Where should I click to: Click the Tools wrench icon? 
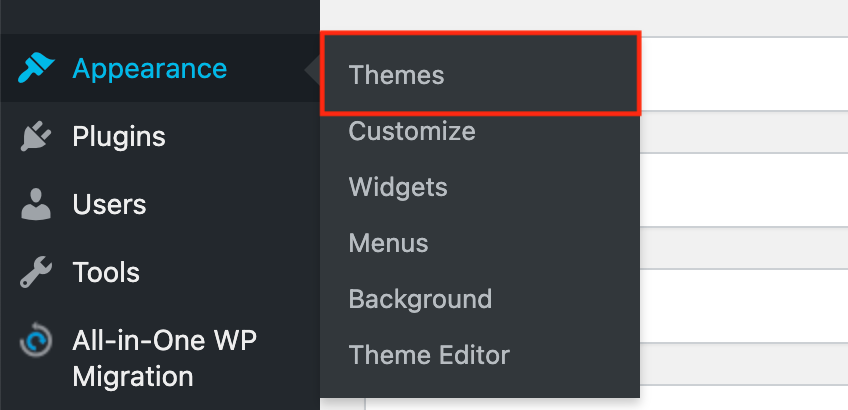tap(36, 273)
